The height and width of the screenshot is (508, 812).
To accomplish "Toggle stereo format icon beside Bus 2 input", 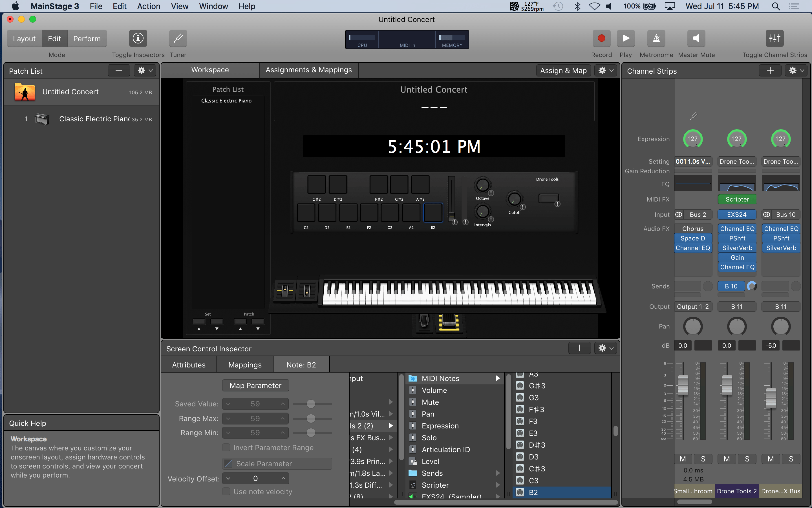I will point(678,214).
